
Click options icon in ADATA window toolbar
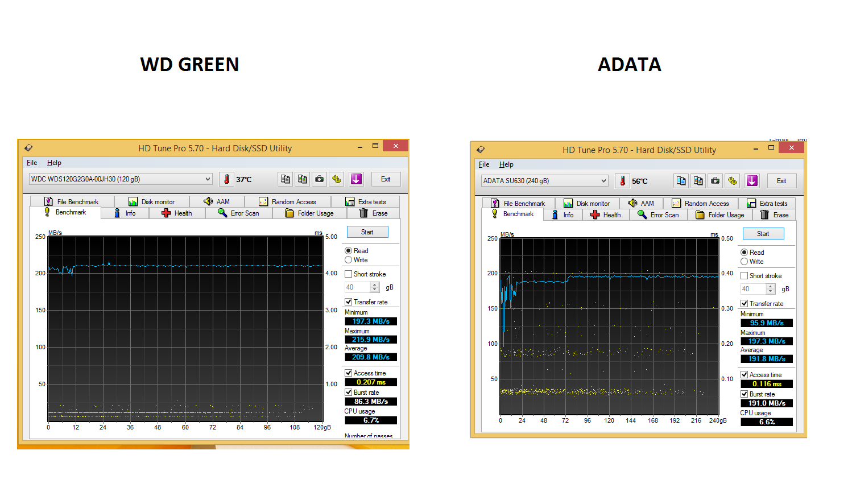[733, 181]
